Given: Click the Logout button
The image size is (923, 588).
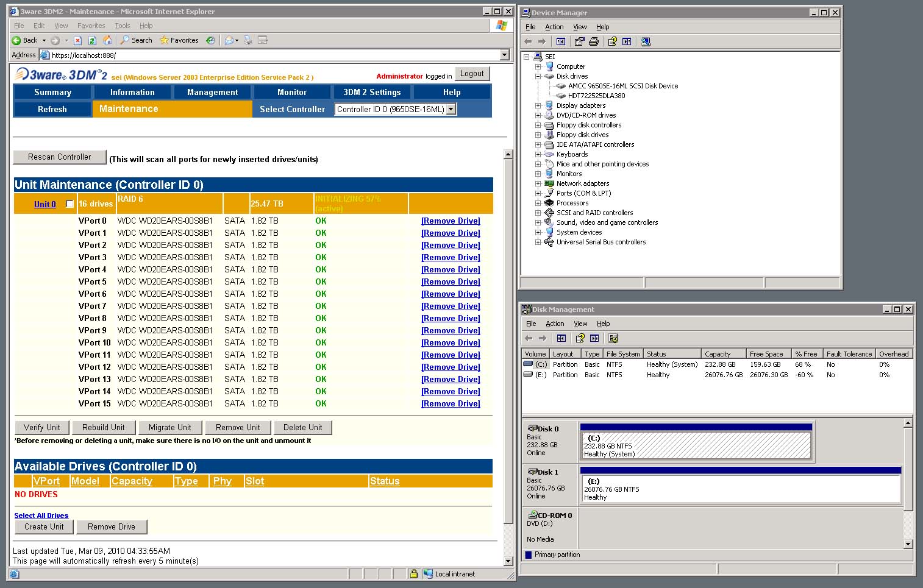Looking at the screenshot, I should click(472, 74).
